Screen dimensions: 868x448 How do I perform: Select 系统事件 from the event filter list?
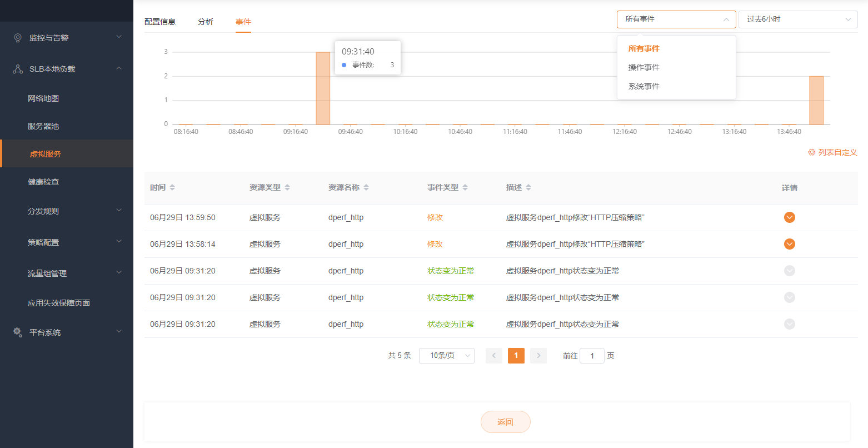click(644, 86)
